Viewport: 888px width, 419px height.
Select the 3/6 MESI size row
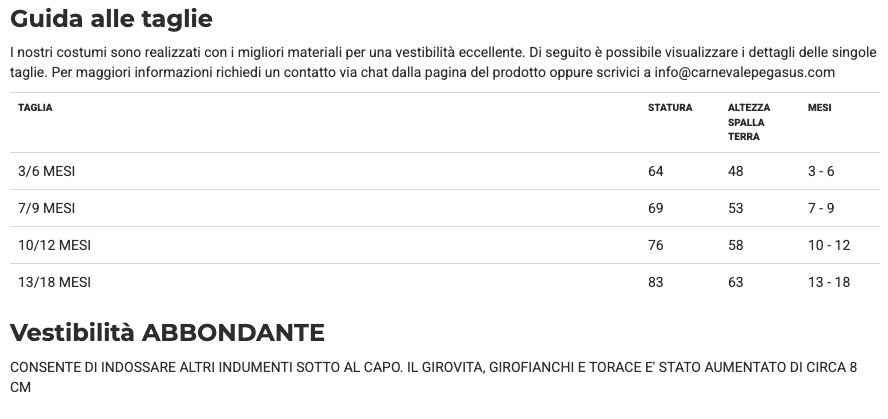coord(47,171)
